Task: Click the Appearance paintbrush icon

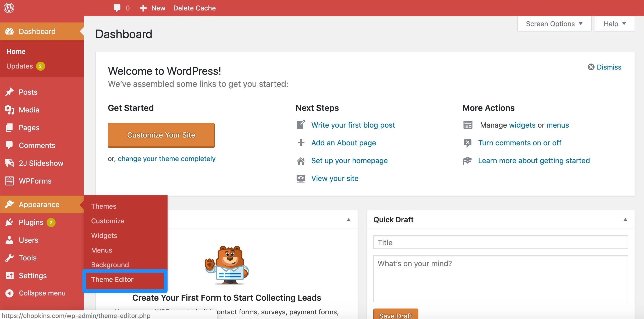Action: click(x=9, y=204)
